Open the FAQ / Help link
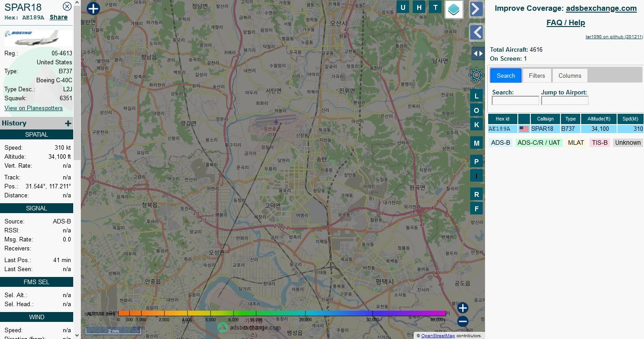The height and width of the screenshot is (339, 644). (565, 22)
